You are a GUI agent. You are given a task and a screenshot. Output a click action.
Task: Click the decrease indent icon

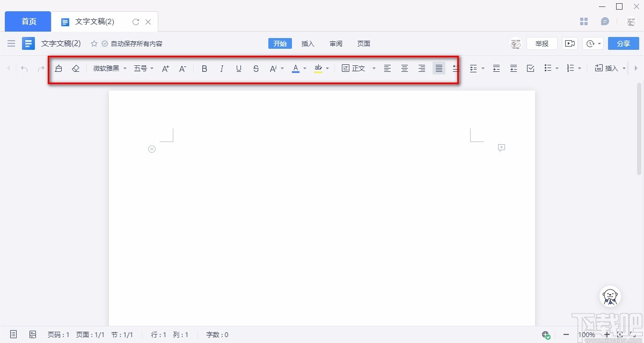coord(496,68)
